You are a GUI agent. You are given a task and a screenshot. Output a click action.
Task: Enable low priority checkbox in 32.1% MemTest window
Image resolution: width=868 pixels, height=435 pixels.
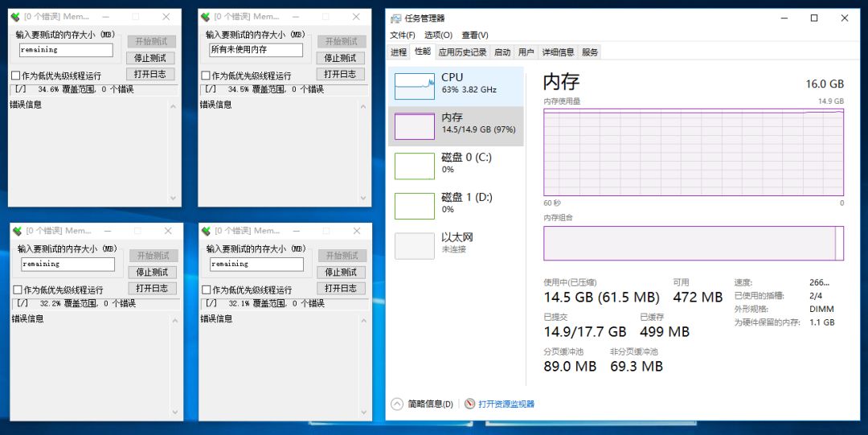click(x=206, y=289)
